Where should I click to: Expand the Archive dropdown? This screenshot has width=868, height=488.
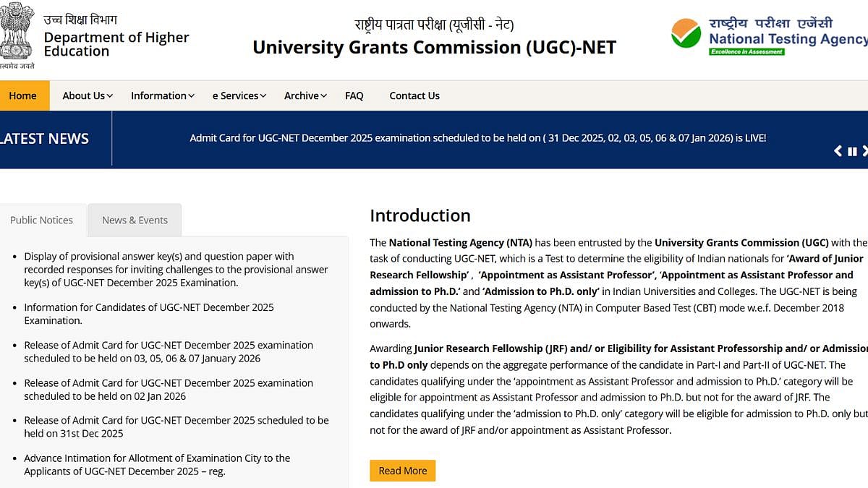pos(304,95)
